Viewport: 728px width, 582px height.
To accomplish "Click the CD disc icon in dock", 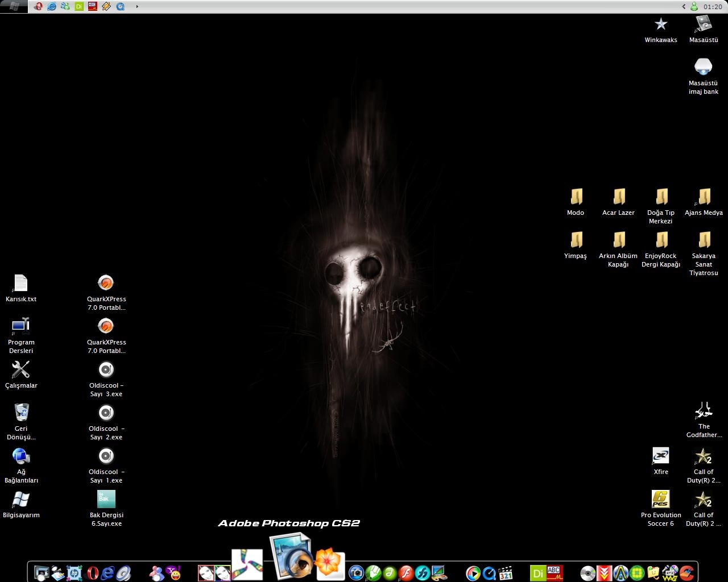I will 588,573.
